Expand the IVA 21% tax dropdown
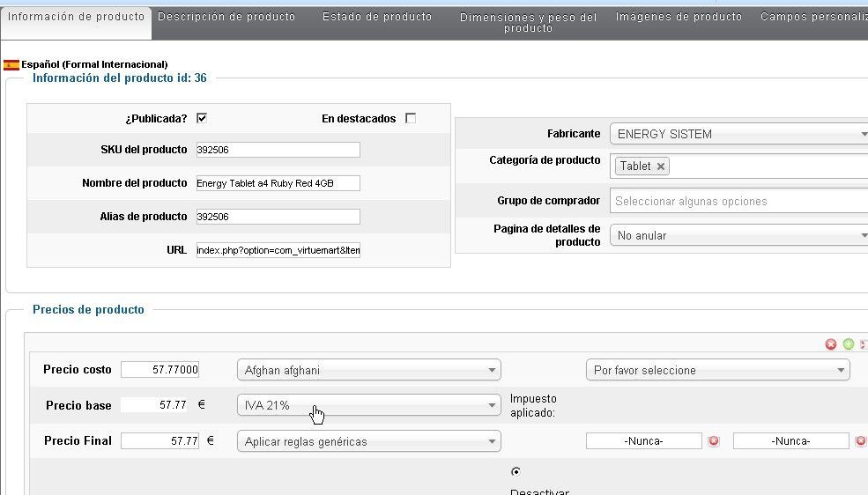Image resolution: width=868 pixels, height=495 pixels. pyautogui.click(x=368, y=405)
